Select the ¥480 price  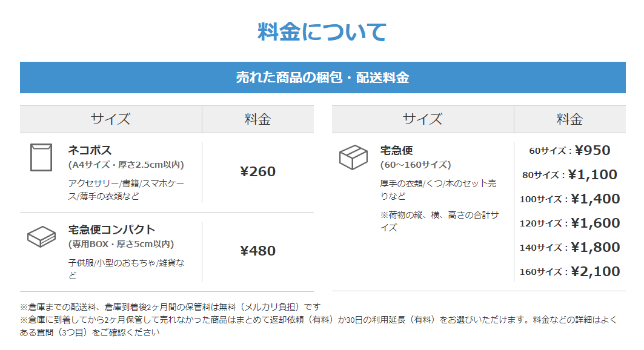pos(258,251)
